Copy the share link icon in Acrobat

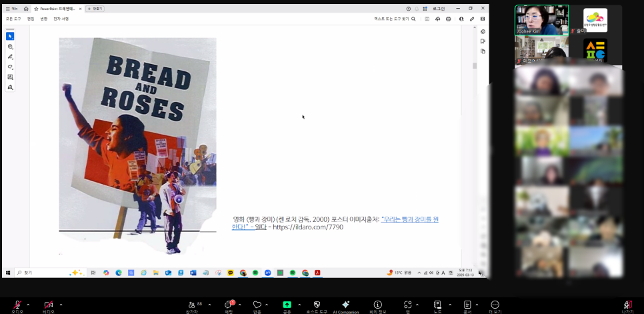[472, 19]
